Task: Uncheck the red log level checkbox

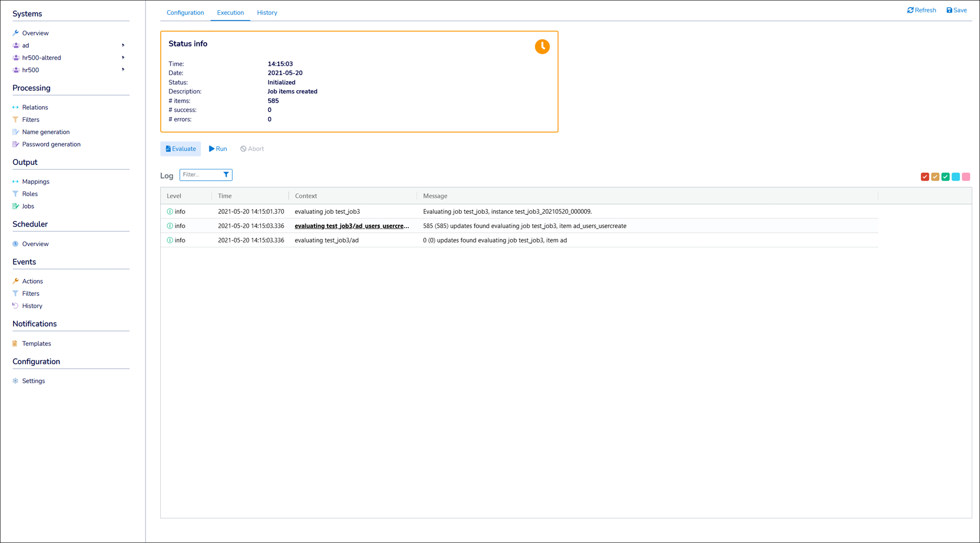Action: tap(924, 177)
